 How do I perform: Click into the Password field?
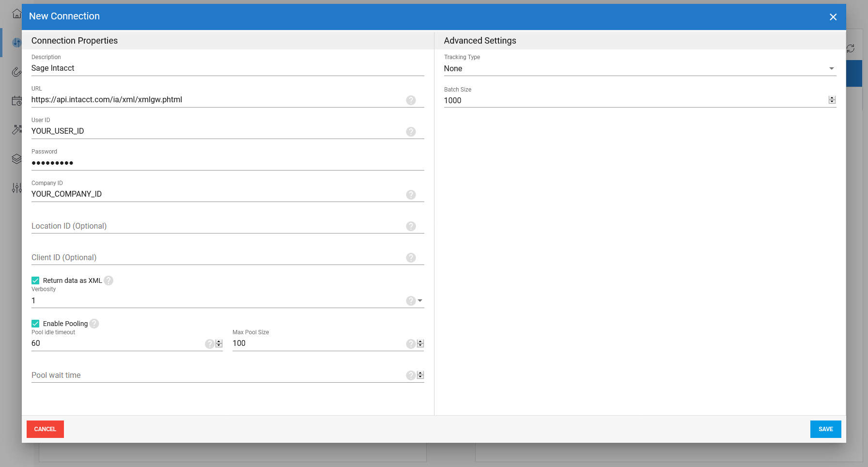[x=218, y=163]
